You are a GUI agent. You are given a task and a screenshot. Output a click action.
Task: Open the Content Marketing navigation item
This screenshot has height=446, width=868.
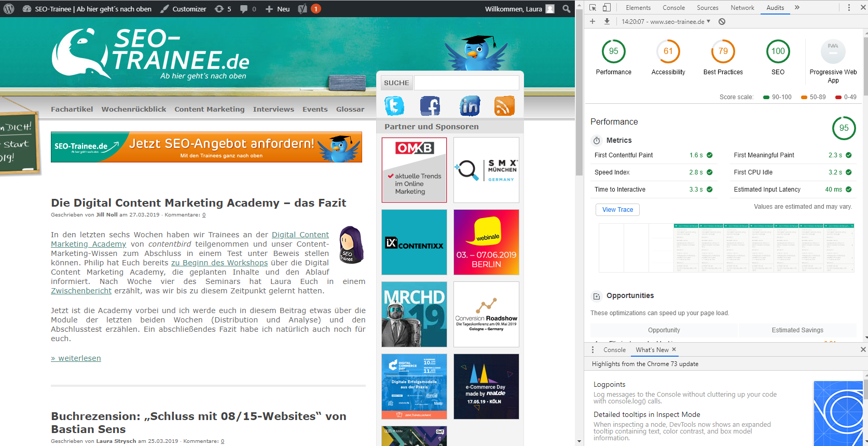pos(210,109)
